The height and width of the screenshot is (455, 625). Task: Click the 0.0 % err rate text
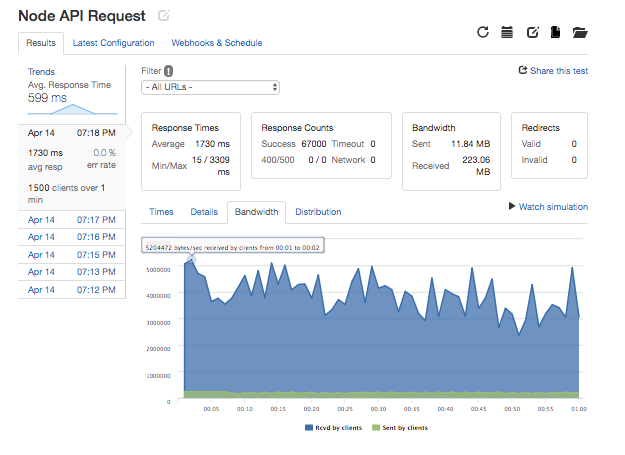tap(104, 159)
